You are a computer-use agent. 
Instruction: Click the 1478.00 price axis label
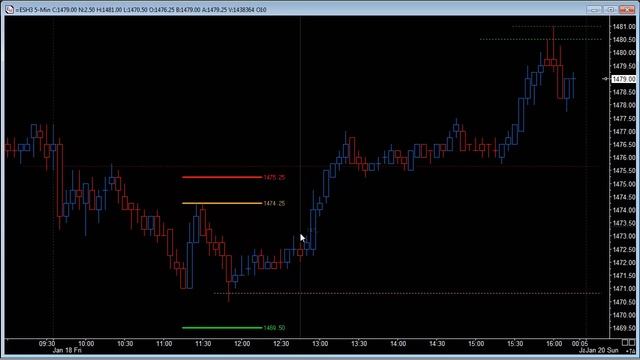click(x=624, y=105)
